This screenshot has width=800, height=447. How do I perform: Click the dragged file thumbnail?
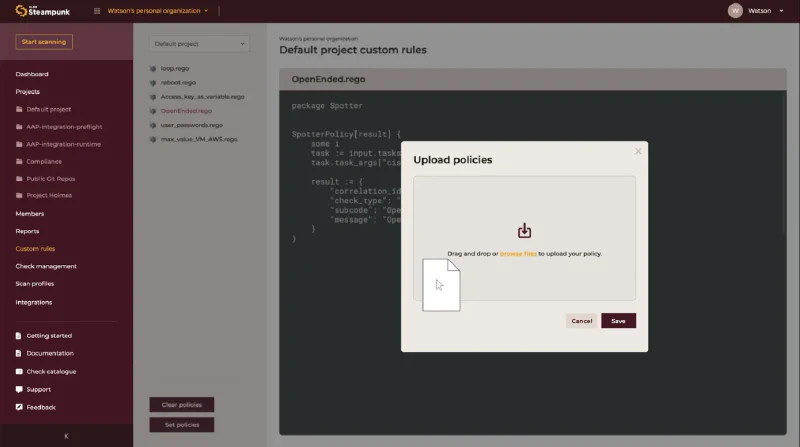[441, 285]
